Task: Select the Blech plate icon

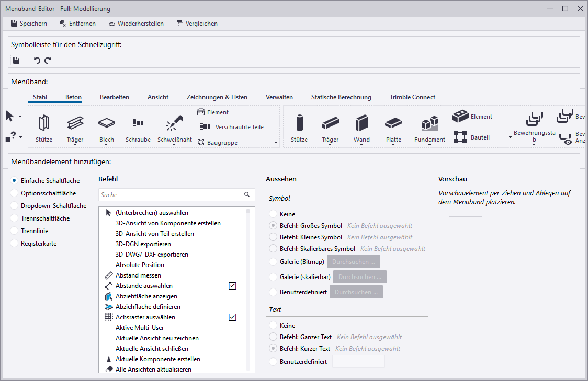Action: tap(107, 123)
